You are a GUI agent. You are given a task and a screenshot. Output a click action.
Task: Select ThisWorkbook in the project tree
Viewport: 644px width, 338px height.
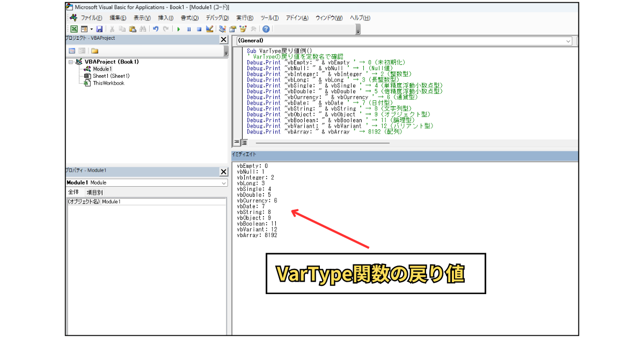click(x=108, y=83)
